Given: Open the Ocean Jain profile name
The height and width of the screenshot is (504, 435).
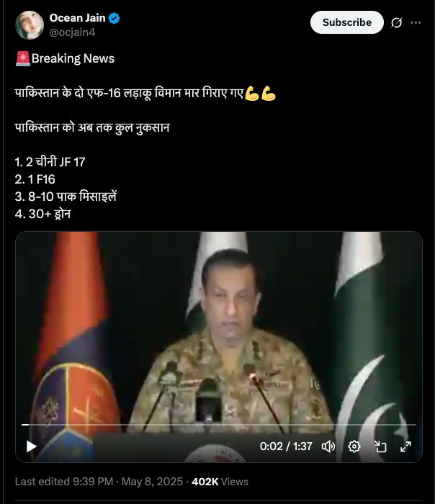Looking at the screenshot, I should click(77, 18).
